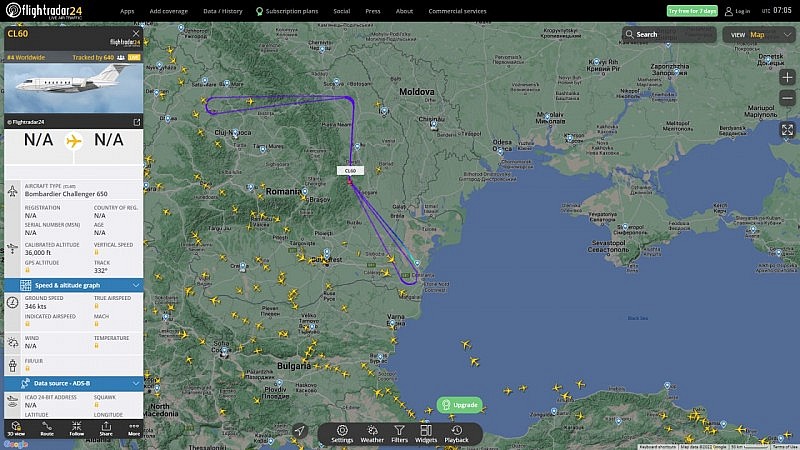800x450 pixels.
Task: Click the green Upgrade button
Action: (460, 405)
